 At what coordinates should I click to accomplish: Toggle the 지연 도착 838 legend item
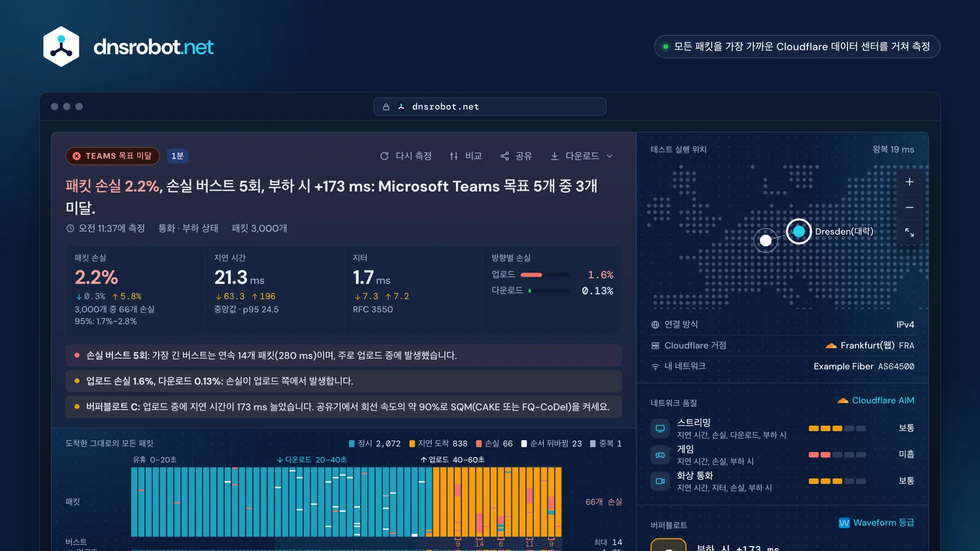(x=439, y=443)
